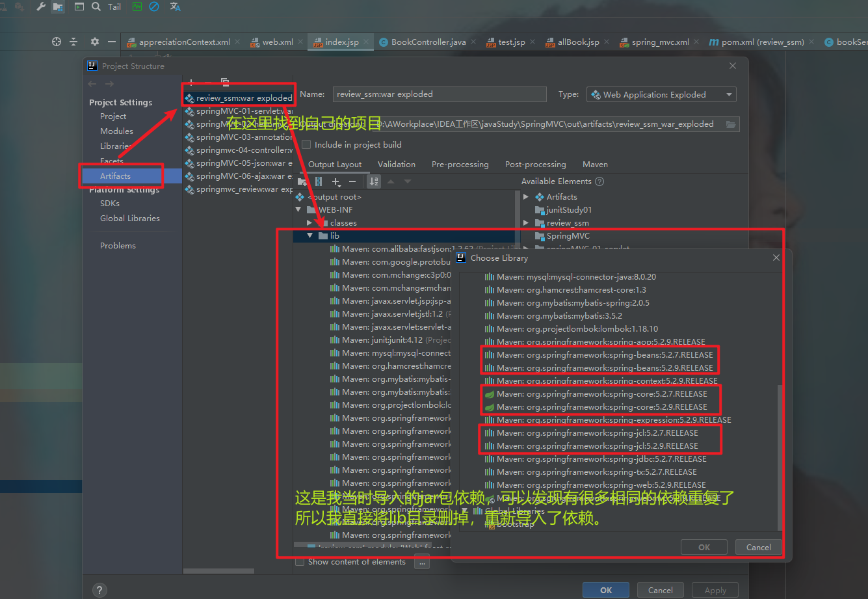Image resolution: width=868 pixels, height=599 pixels.
Task: Select SDKs under Platform Settings
Action: pyautogui.click(x=110, y=203)
